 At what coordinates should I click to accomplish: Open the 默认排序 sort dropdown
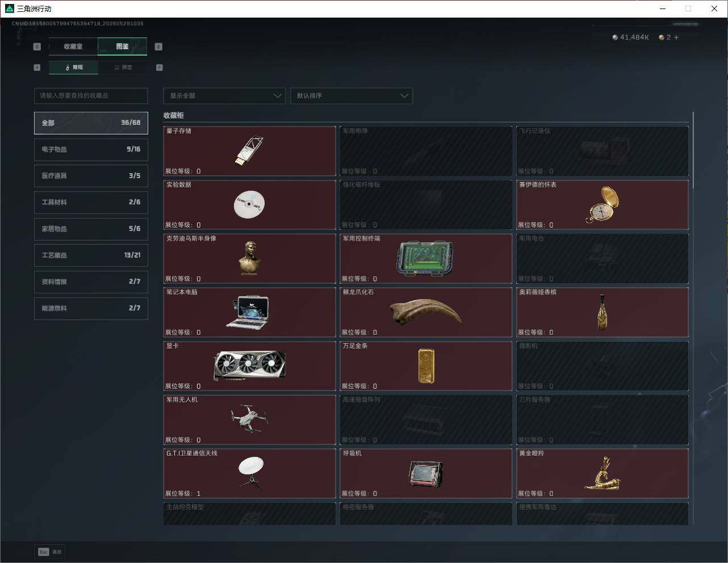click(x=352, y=95)
